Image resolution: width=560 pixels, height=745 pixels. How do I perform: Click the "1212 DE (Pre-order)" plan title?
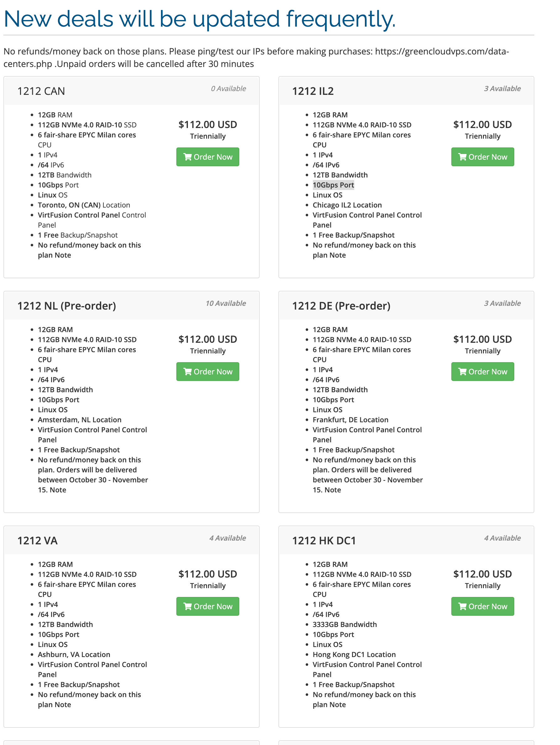point(341,306)
